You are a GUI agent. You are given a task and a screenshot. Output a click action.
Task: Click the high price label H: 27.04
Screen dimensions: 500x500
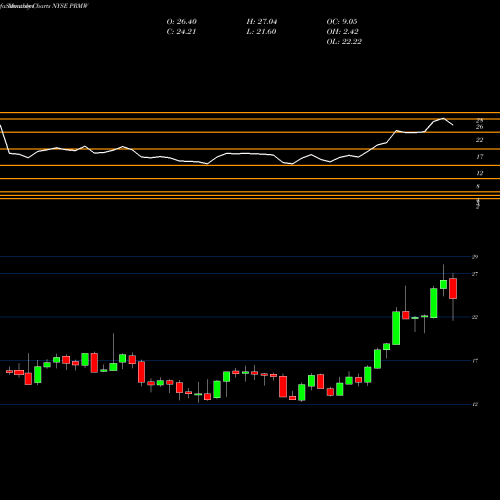point(262,22)
